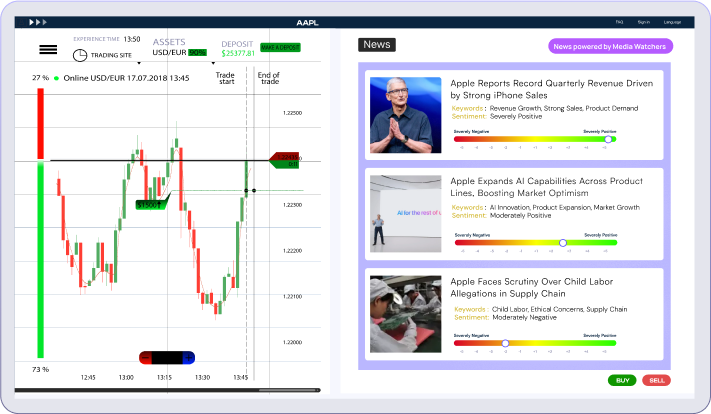Click the horizontal scrollbar below the chart
The width and height of the screenshot is (711, 414).
[x=167, y=390]
